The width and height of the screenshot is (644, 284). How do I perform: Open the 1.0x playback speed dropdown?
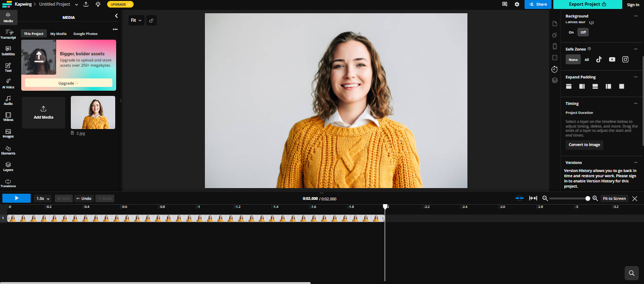tap(43, 198)
